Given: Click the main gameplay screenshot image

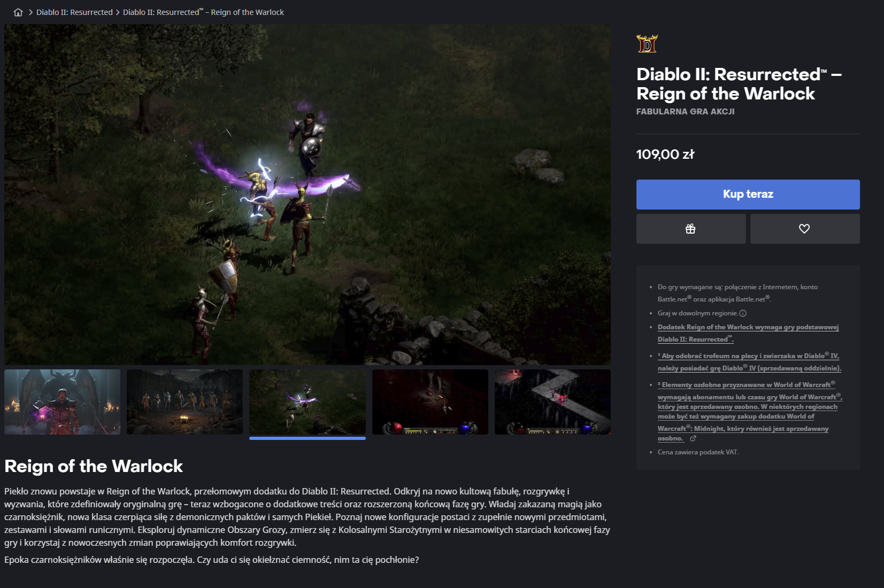Looking at the screenshot, I should pos(308,195).
